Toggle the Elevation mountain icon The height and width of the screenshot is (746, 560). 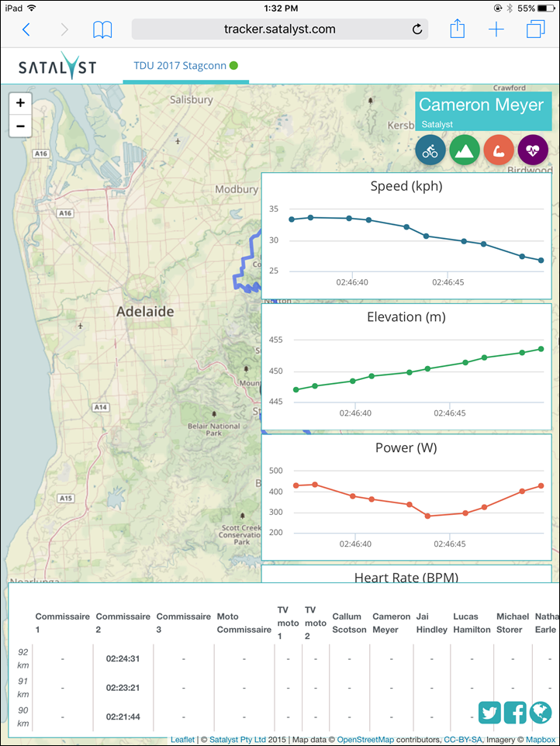click(x=465, y=149)
